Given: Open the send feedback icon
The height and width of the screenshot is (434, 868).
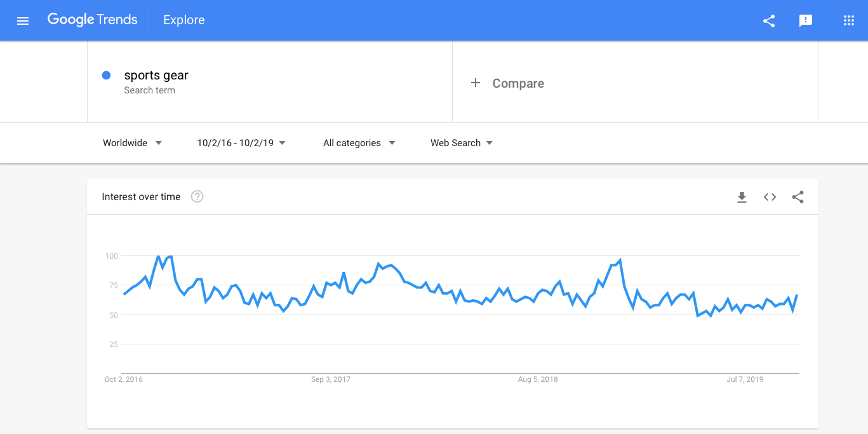Looking at the screenshot, I should pos(806,20).
